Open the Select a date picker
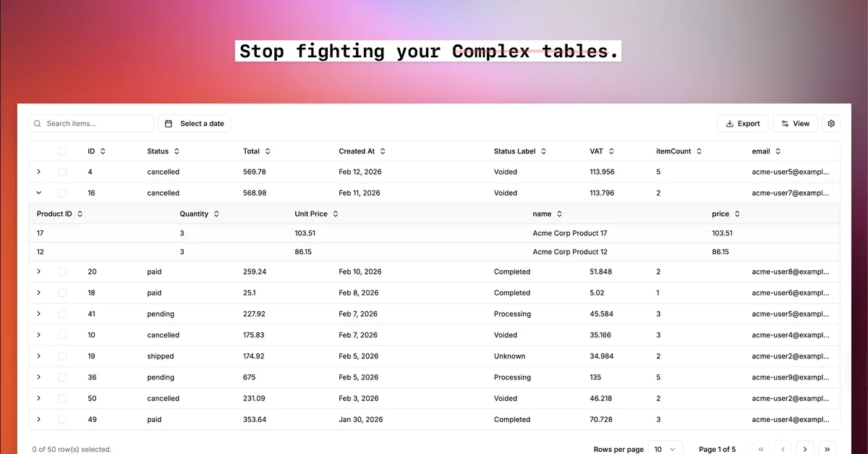Image resolution: width=868 pixels, height=454 pixels. tap(194, 124)
